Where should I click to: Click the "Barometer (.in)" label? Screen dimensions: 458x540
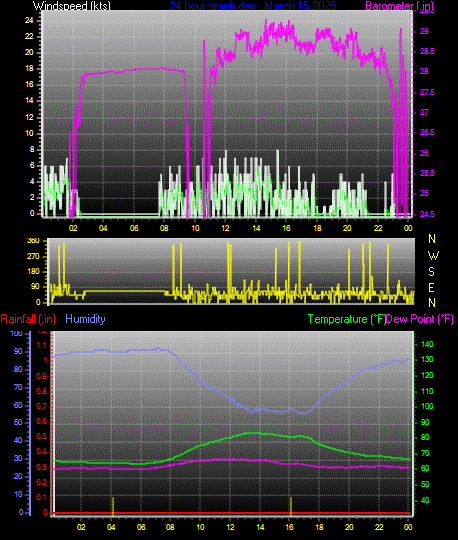click(399, 6)
